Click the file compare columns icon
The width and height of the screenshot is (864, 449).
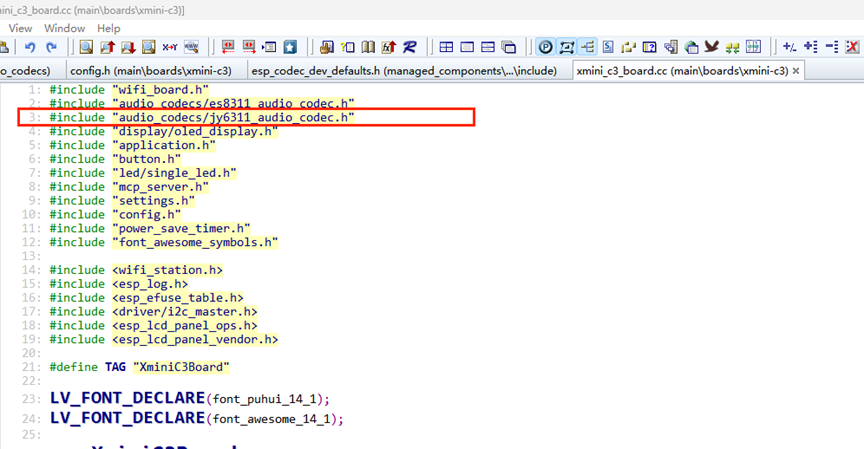point(753,47)
